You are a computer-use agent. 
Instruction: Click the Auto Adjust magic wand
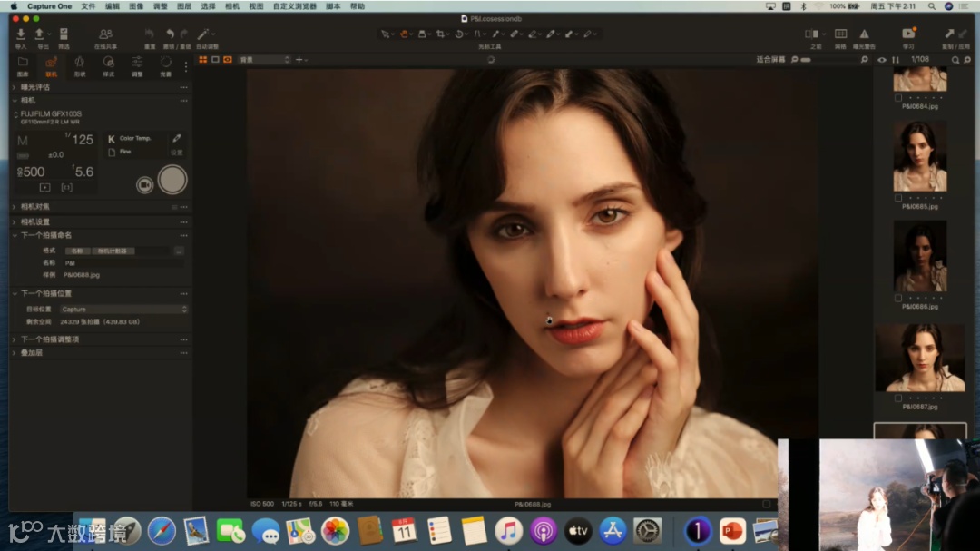click(203, 34)
